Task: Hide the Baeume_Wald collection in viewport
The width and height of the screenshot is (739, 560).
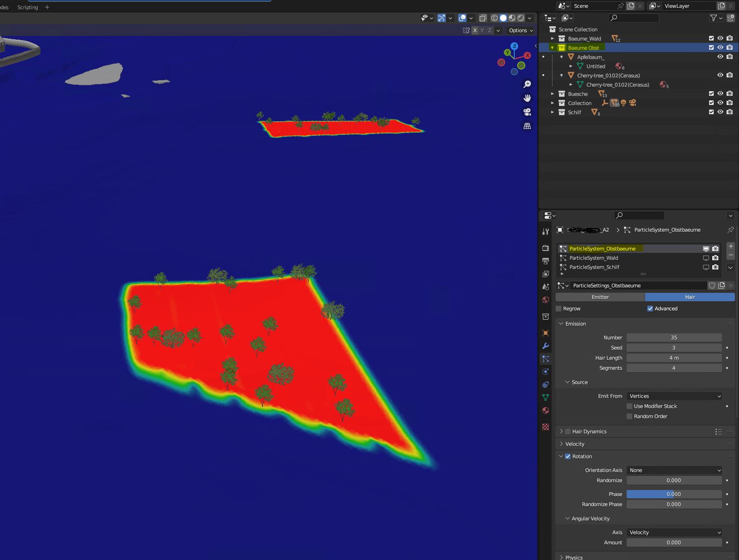Action: pos(720,38)
